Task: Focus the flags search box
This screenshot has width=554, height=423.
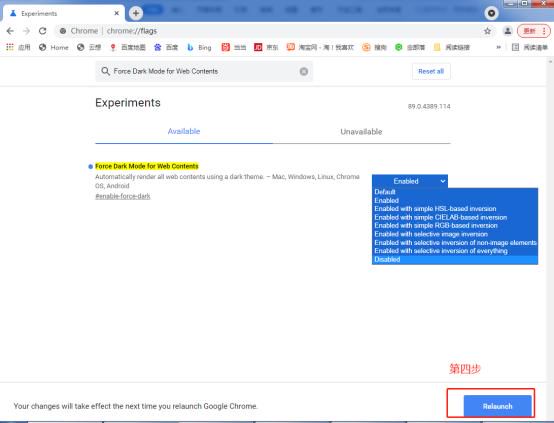Action: point(204,71)
